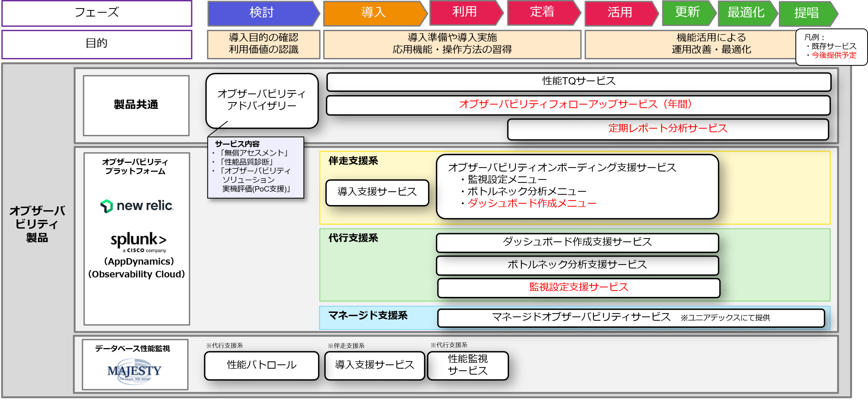Click the green 提唱 phase arrow

pos(806,14)
